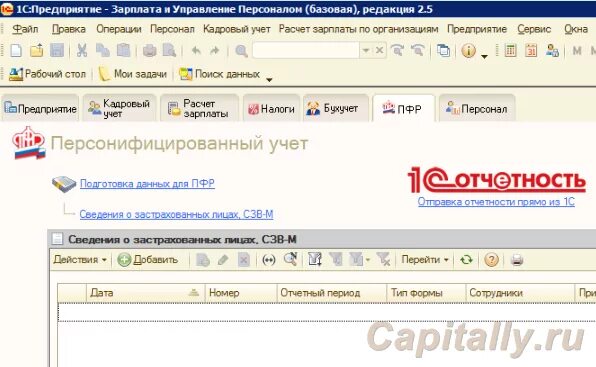Click the search by number icon

click(x=290, y=259)
